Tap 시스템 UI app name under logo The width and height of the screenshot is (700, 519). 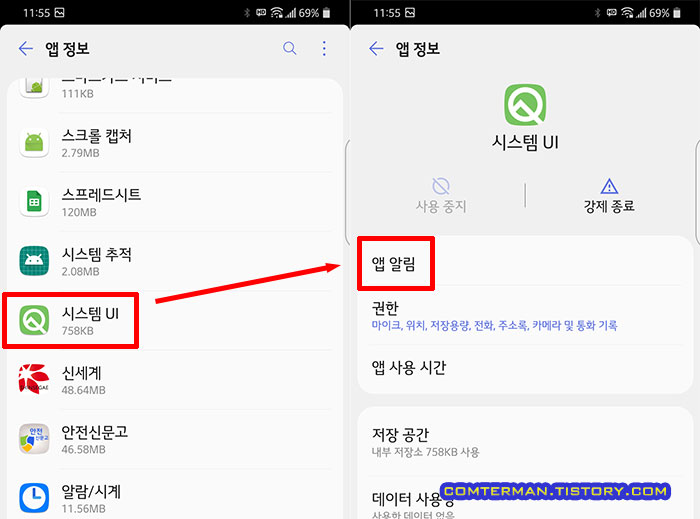point(525,142)
